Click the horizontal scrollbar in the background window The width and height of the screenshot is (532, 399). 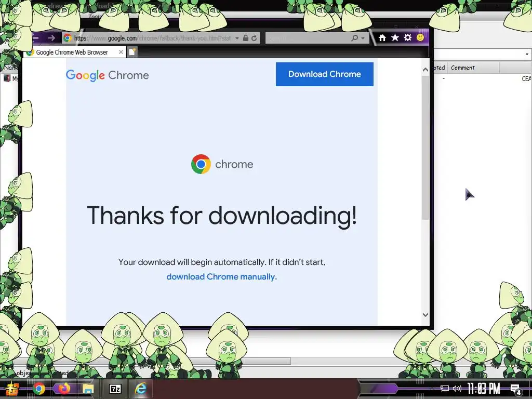click(145, 361)
